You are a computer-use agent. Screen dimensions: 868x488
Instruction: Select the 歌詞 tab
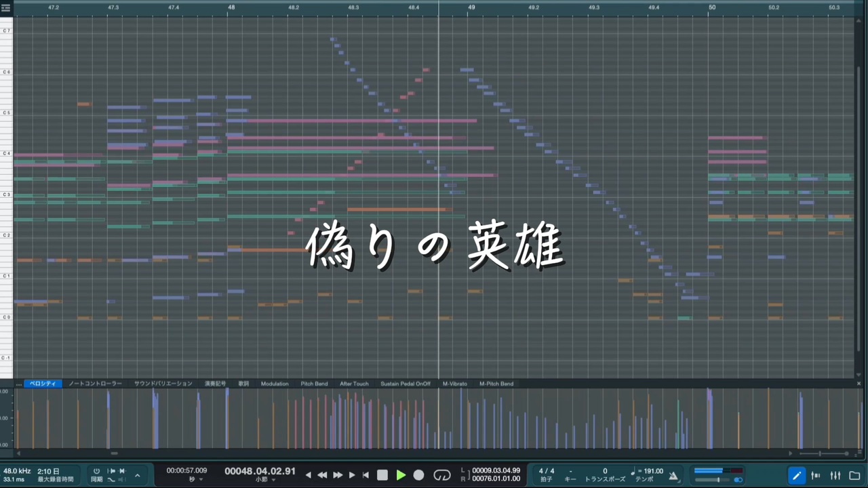click(243, 384)
